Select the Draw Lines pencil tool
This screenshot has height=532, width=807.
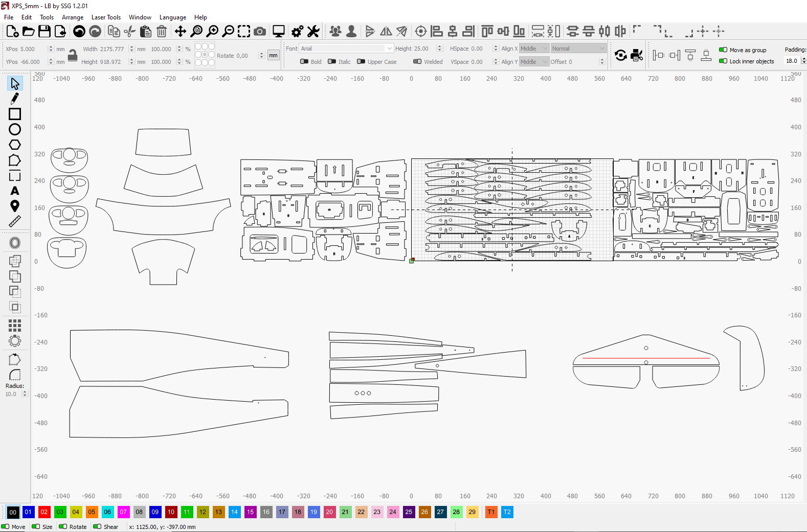click(15, 98)
